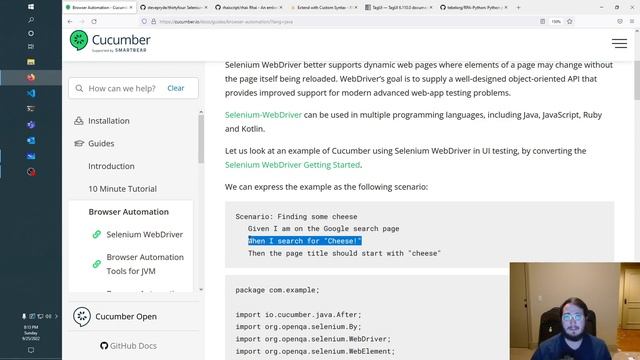
Task: Click the Cucumber logo
Action: click(110, 41)
